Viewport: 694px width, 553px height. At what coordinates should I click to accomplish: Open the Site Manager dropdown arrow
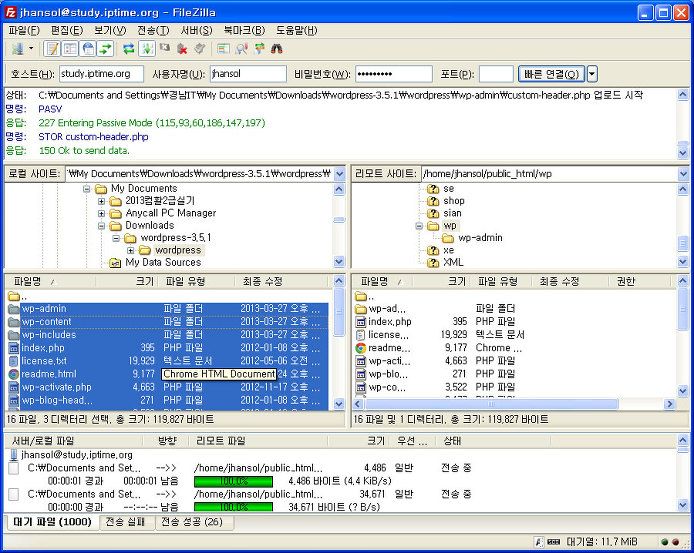coord(31,49)
